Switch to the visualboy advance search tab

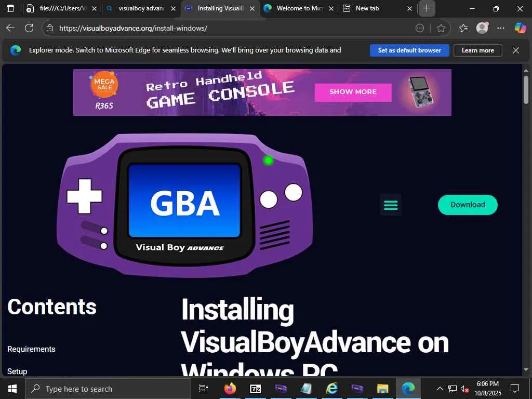[141, 8]
